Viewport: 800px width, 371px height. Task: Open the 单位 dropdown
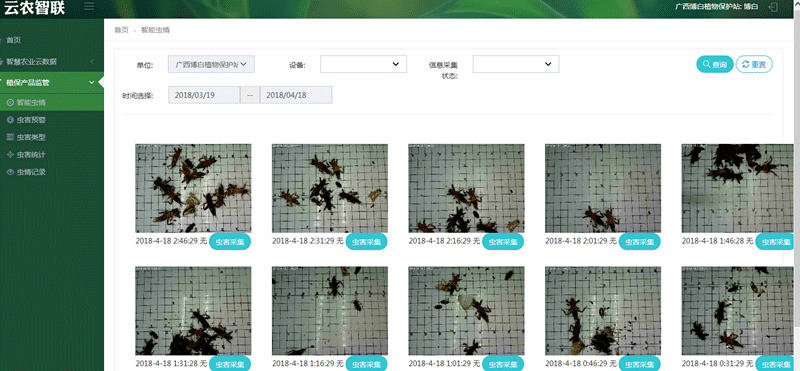tap(211, 64)
